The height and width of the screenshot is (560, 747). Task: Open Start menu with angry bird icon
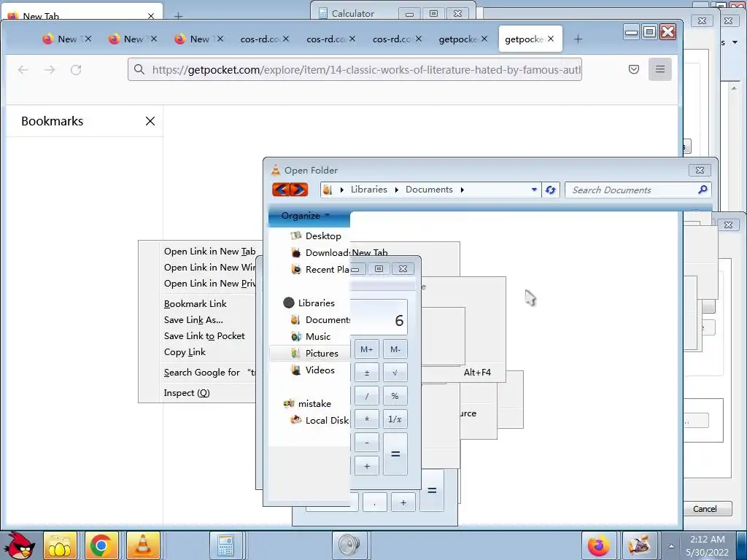18,545
